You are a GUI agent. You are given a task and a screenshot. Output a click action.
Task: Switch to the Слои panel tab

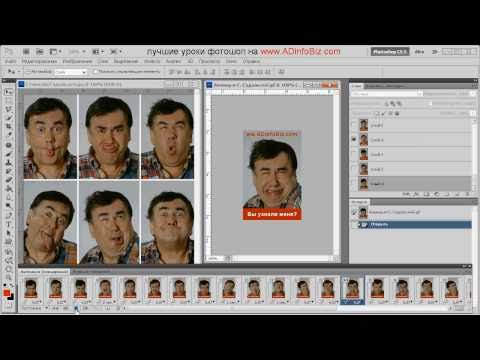[357, 86]
